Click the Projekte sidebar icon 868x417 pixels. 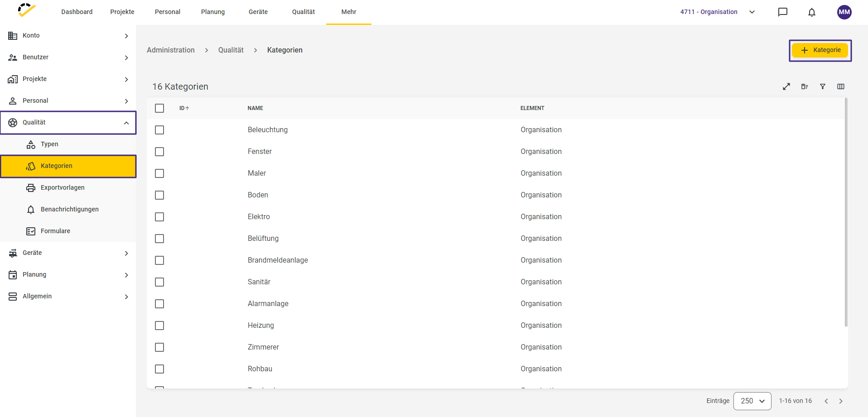(13, 79)
